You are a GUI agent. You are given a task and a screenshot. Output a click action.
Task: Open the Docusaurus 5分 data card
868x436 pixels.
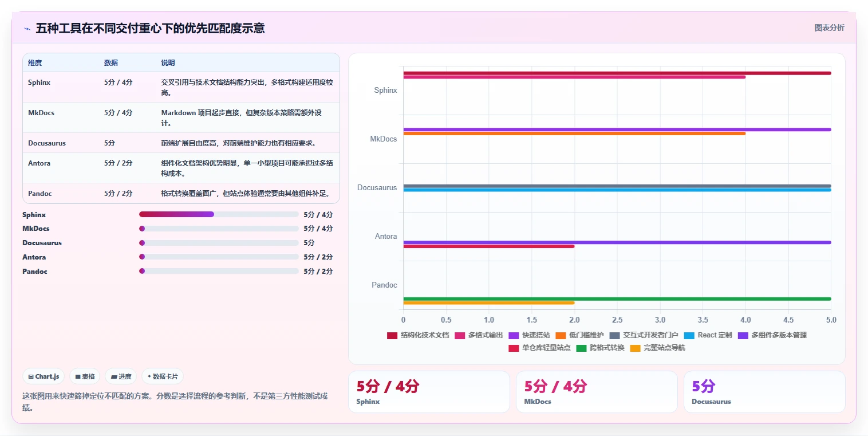[x=764, y=392]
